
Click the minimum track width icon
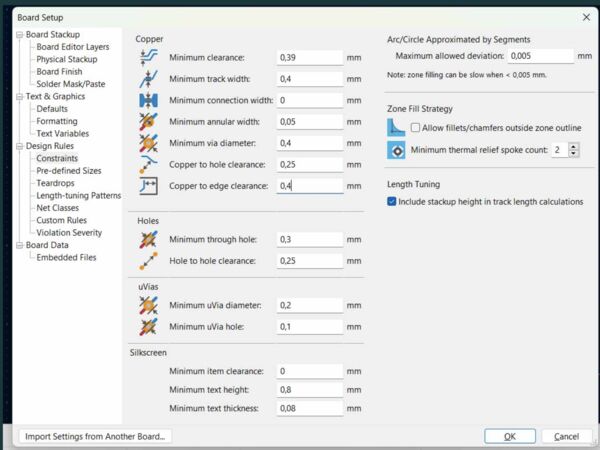coord(149,79)
